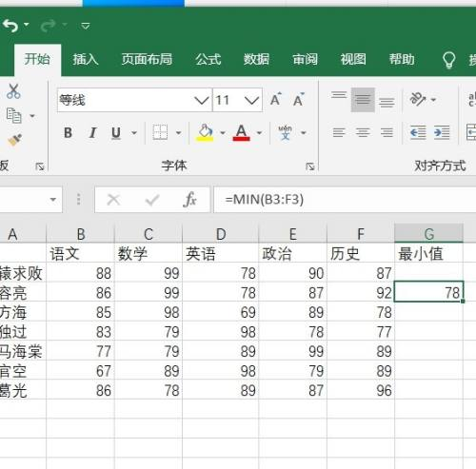Align text left

point(339,132)
